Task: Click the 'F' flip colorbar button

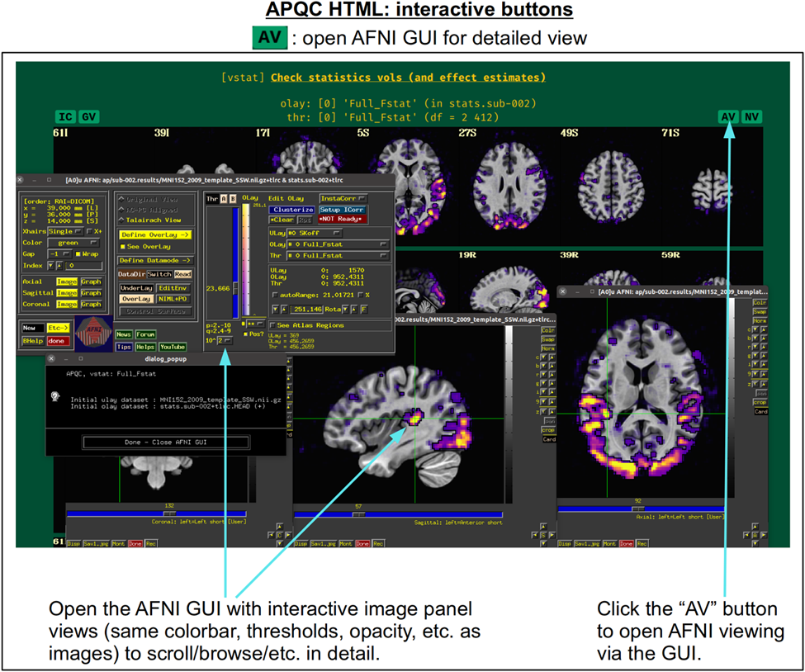Action: click(x=364, y=309)
